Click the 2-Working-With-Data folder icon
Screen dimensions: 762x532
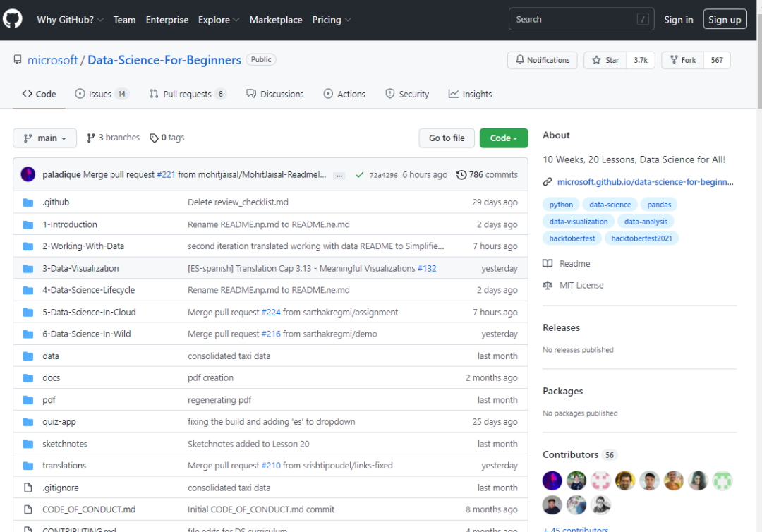(x=28, y=246)
